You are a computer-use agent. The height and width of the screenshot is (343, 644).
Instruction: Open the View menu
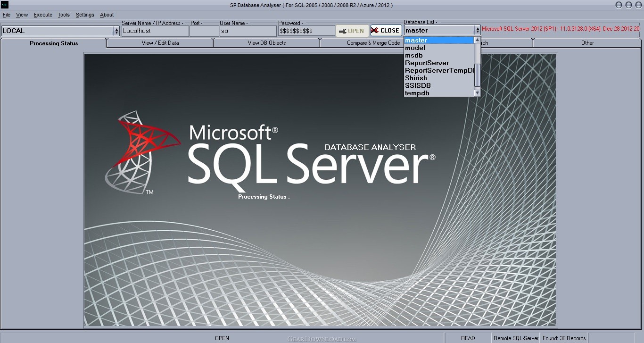point(22,15)
